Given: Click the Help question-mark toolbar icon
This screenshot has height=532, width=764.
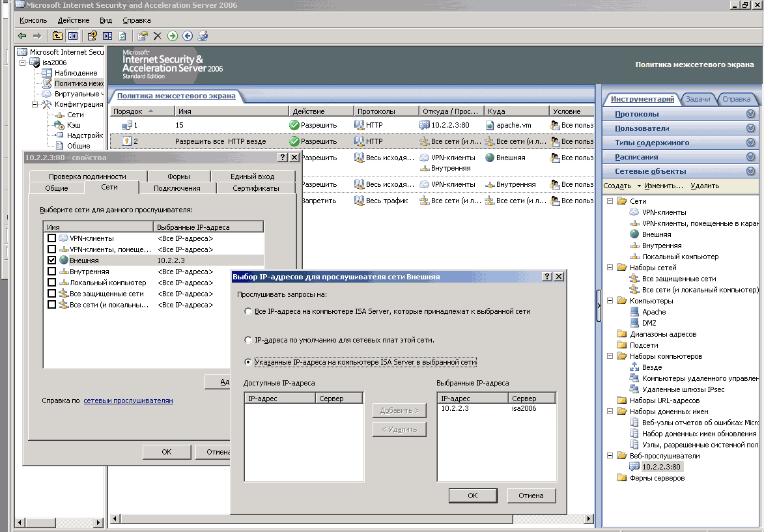Looking at the screenshot, I should 92,36.
